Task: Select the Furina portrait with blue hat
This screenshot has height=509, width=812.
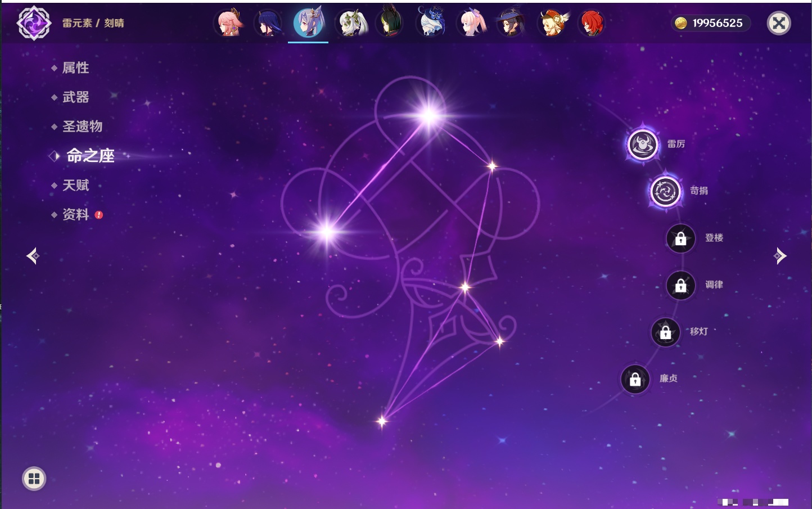Action: tap(431, 23)
